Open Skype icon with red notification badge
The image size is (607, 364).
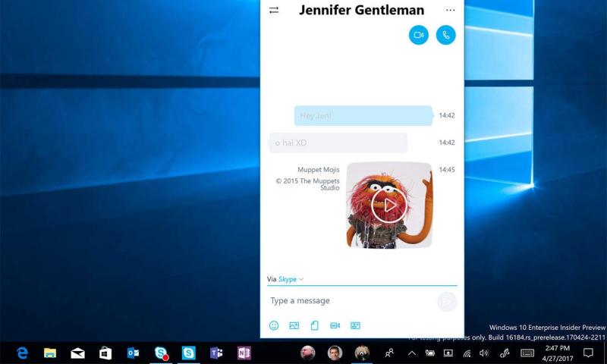(x=161, y=353)
